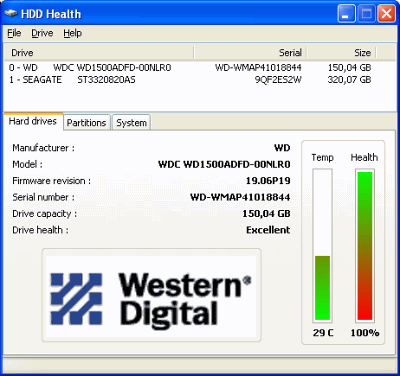Click the 29 C temperature value
This screenshot has height=376, width=400.
click(x=323, y=333)
